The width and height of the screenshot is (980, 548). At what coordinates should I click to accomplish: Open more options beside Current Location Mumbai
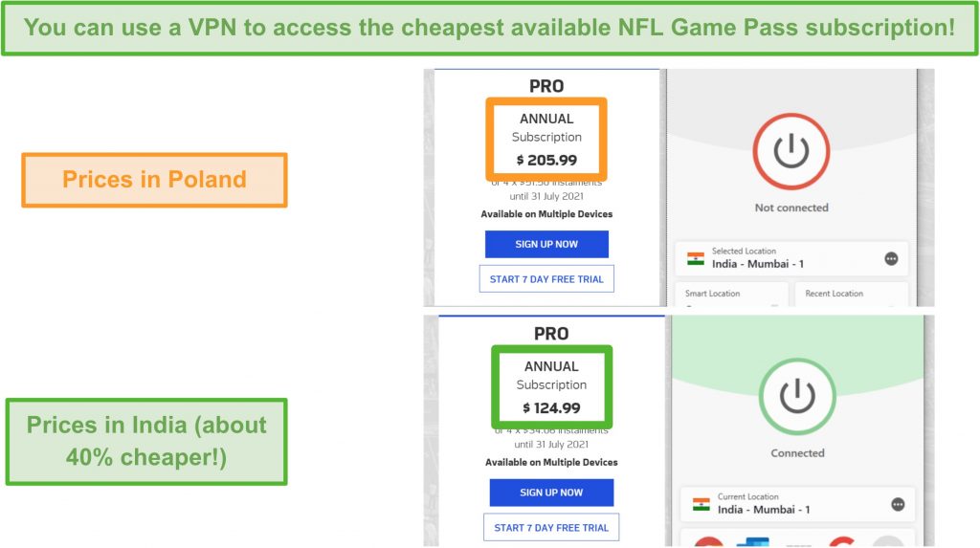tap(898, 504)
